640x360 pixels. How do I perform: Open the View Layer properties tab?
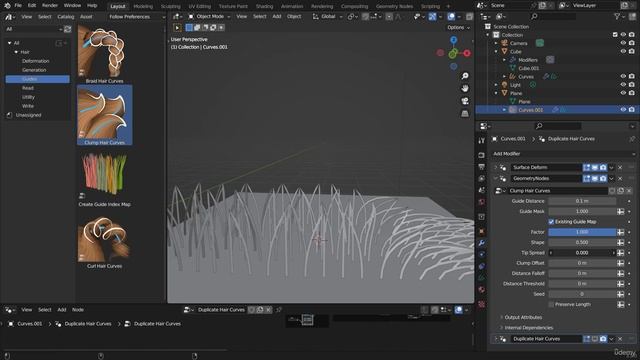tap(482, 179)
